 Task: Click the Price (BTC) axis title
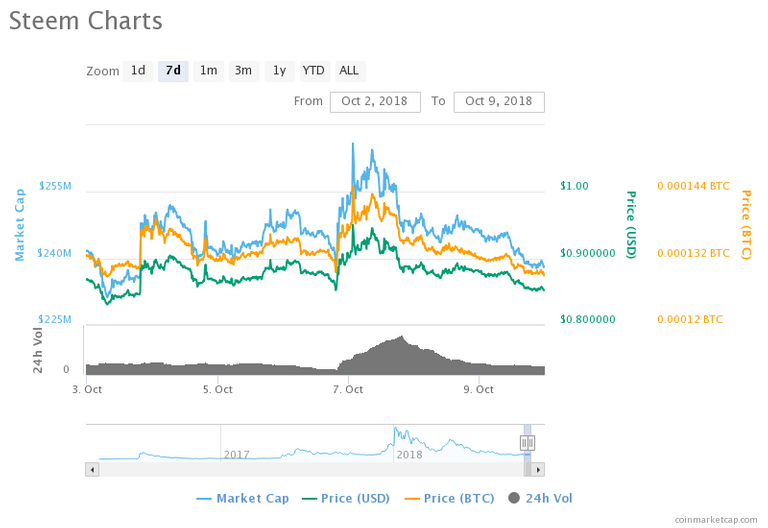pyautogui.click(x=746, y=225)
